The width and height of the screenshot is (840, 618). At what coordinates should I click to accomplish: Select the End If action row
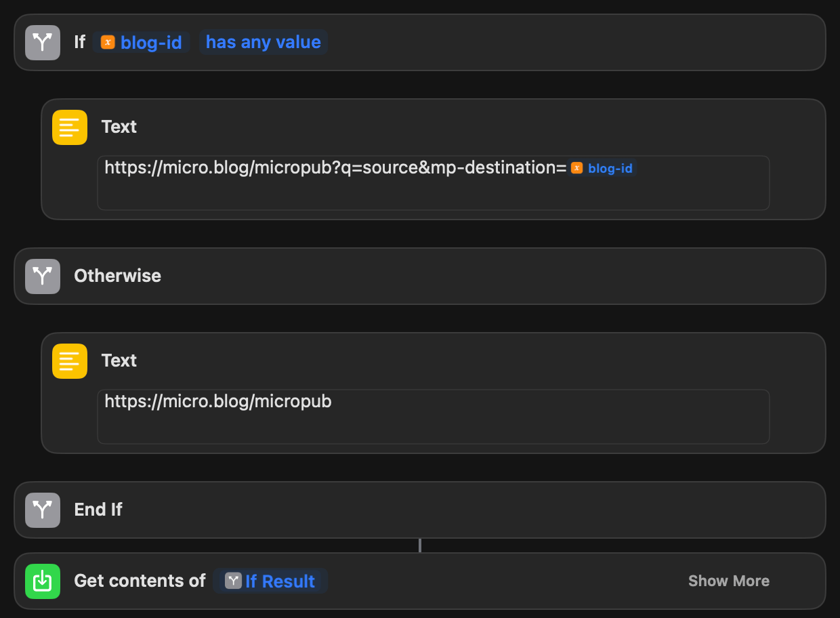click(420, 510)
